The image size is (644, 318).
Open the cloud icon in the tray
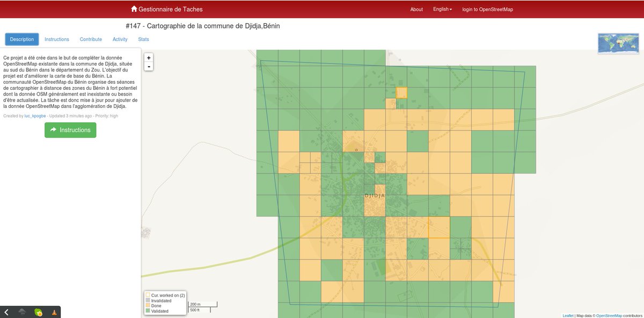22,312
